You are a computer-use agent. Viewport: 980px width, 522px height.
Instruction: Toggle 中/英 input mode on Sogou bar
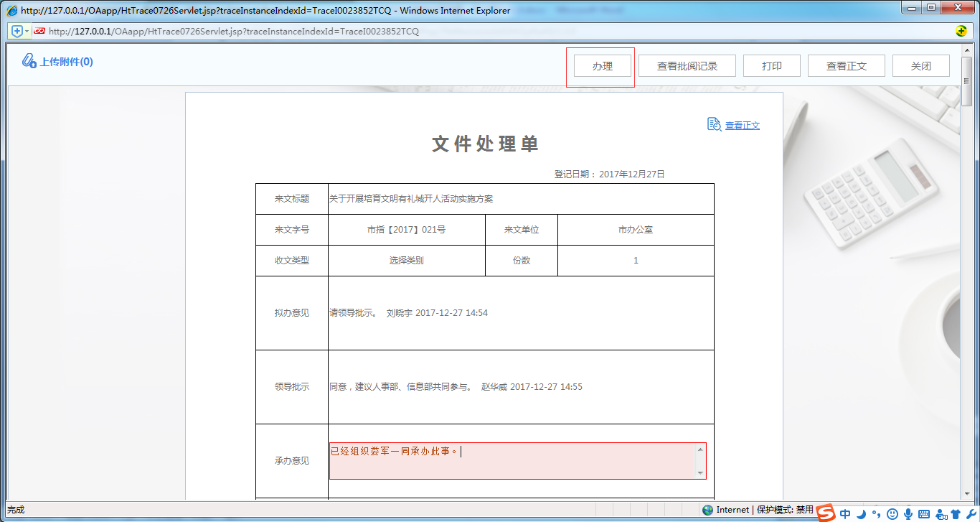(x=845, y=513)
